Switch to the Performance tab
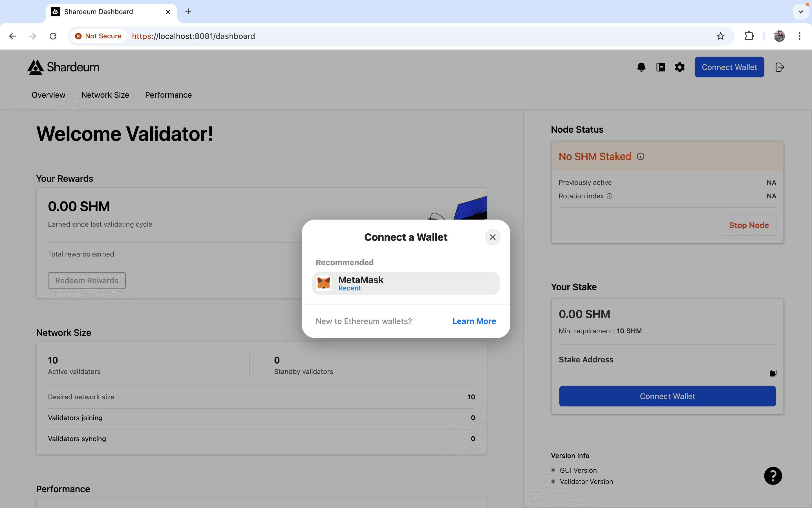This screenshot has height=508, width=812. (168, 95)
